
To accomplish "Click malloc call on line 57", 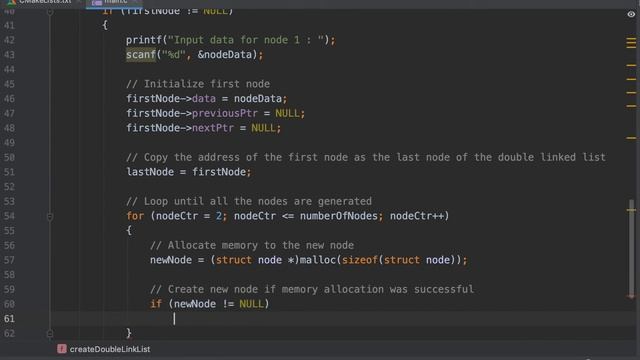I will coord(318,260).
